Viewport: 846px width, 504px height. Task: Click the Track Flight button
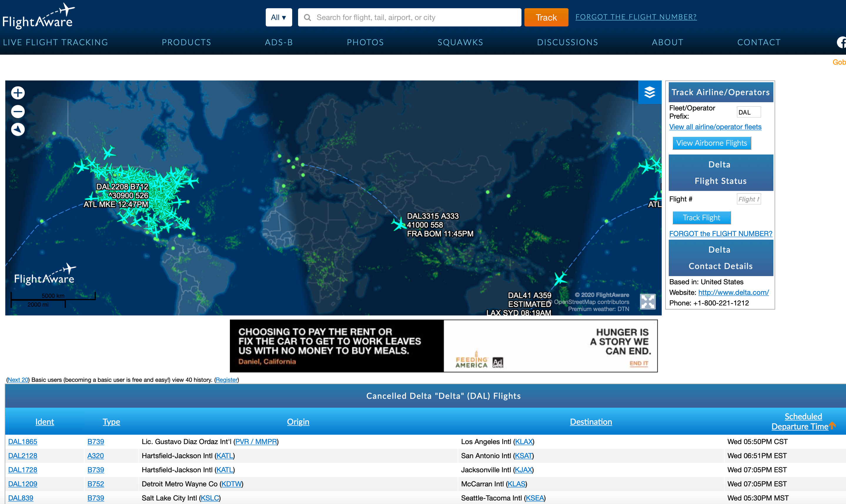click(x=701, y=217)
